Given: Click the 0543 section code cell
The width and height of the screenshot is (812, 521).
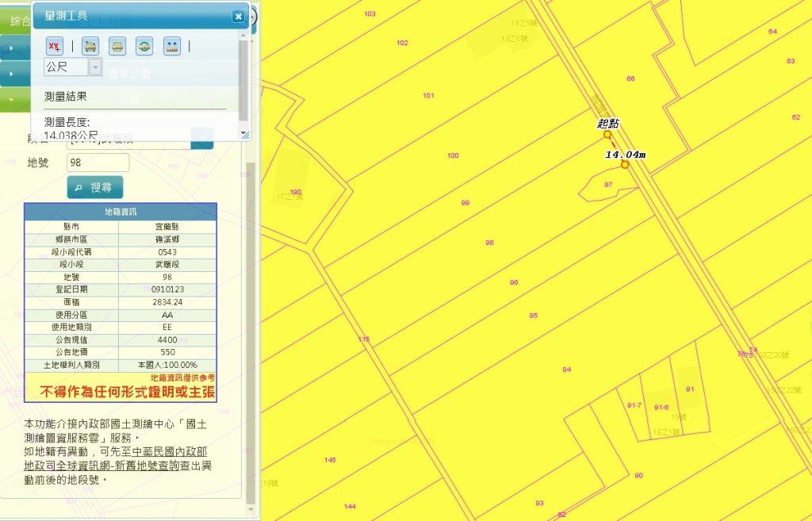Looking at the screenshot, I should coord(167,252).
